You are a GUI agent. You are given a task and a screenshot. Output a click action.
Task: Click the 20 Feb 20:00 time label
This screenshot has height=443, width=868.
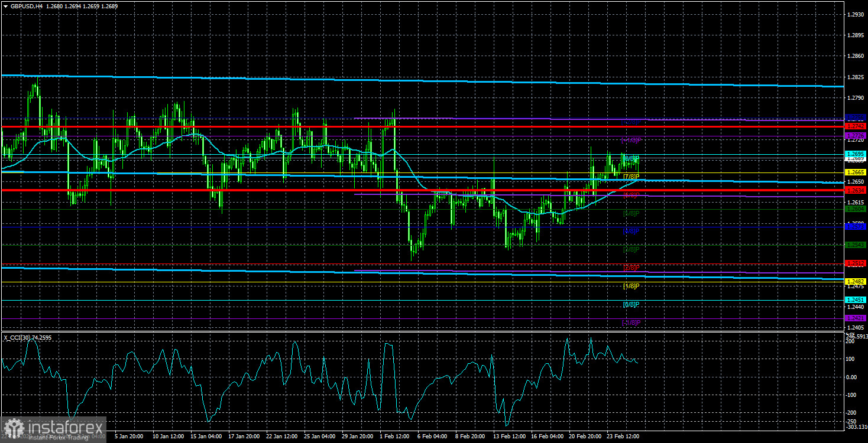pyautogui.click(x=585, y=437)
